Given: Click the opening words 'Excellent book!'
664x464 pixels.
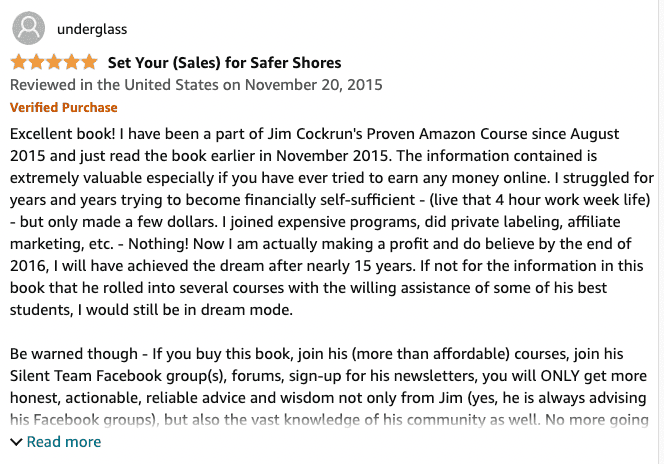Looking at the screenshot, I should coord(63,134).
